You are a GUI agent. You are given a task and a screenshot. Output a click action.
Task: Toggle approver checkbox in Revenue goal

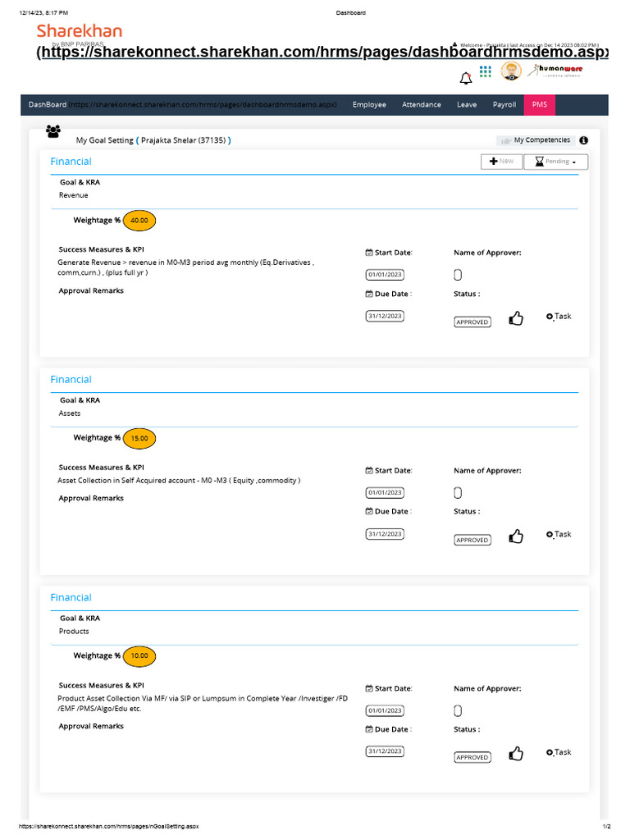[458, 275]
